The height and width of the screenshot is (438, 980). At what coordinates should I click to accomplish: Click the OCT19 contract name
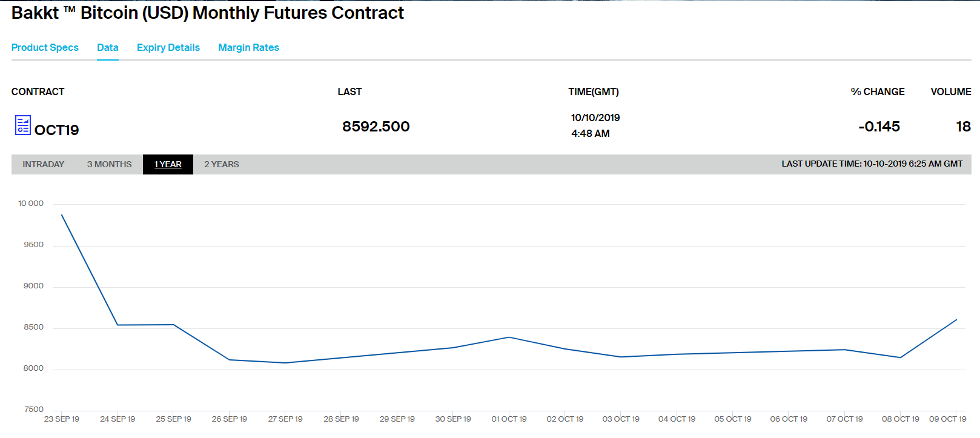(57, 130)
